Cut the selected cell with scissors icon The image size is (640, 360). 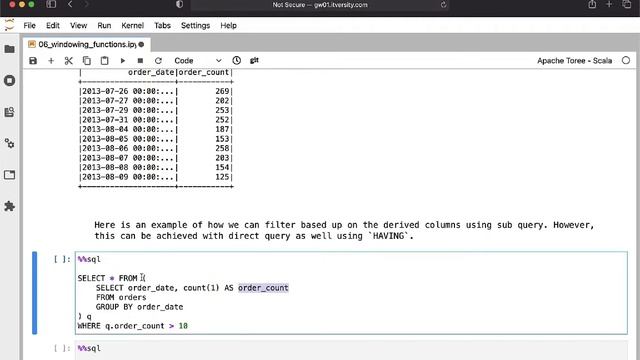tap(69, 61)
